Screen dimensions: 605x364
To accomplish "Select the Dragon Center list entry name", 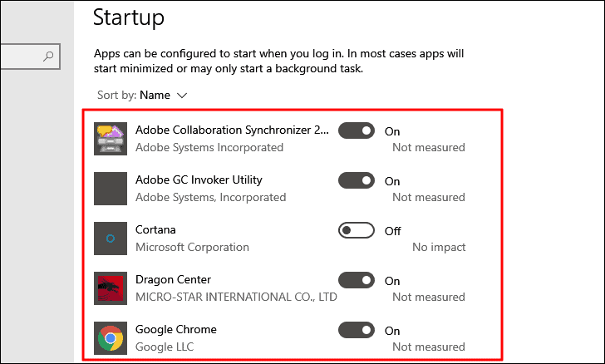I will 173,279.
